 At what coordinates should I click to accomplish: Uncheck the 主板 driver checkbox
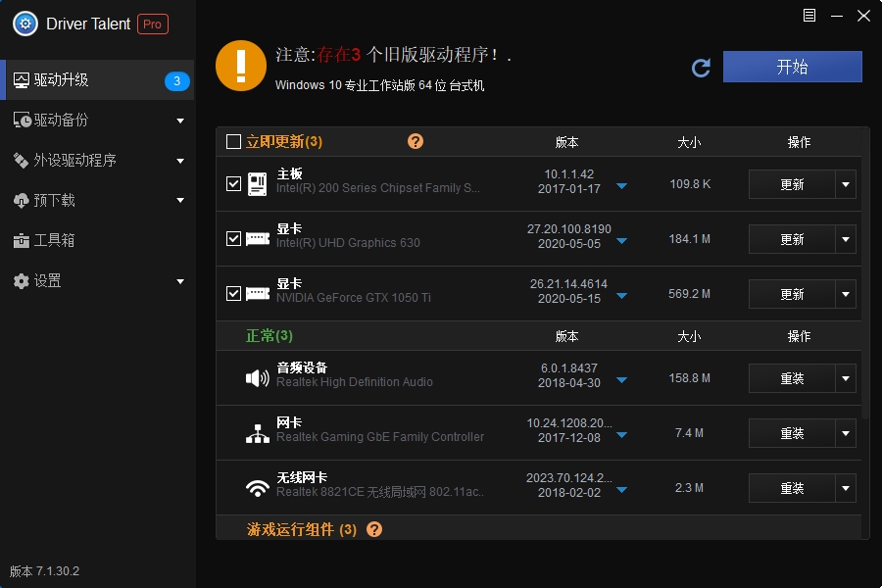pos(233,184)
